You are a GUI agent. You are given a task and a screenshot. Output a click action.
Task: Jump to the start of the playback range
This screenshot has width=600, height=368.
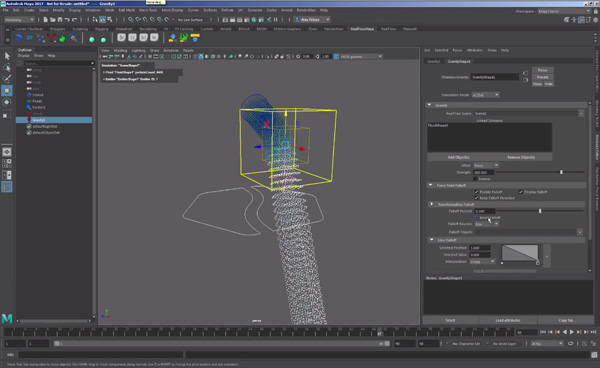coord(543,332)
